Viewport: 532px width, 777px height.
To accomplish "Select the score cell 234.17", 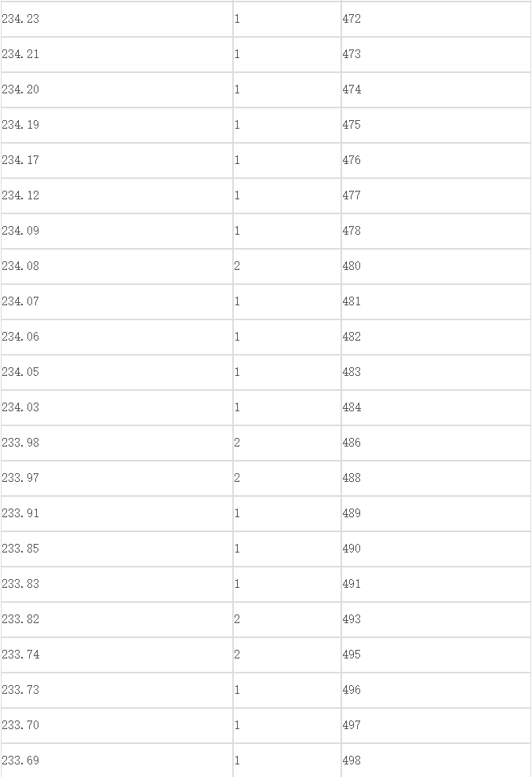I will click(x=117, y=160).
